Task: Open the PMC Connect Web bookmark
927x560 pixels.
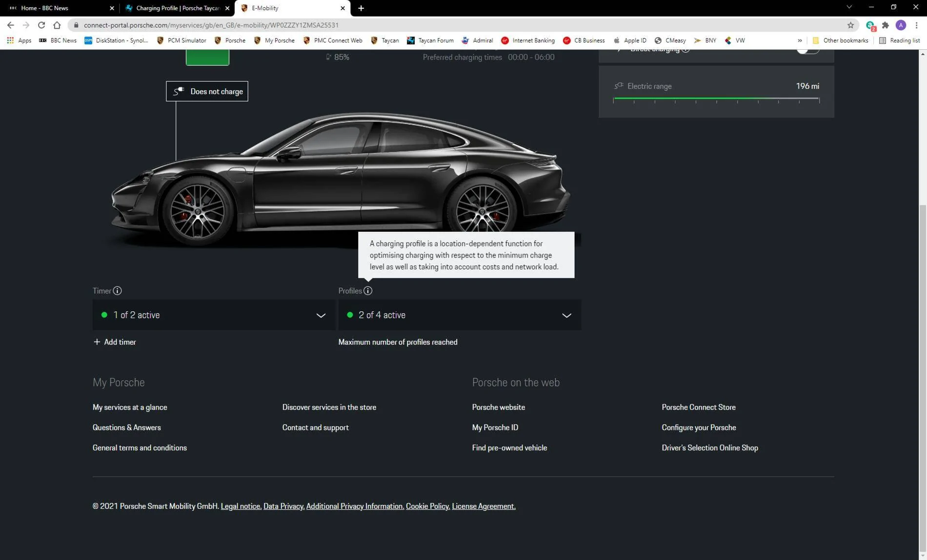Action: (x=332, y=40)
